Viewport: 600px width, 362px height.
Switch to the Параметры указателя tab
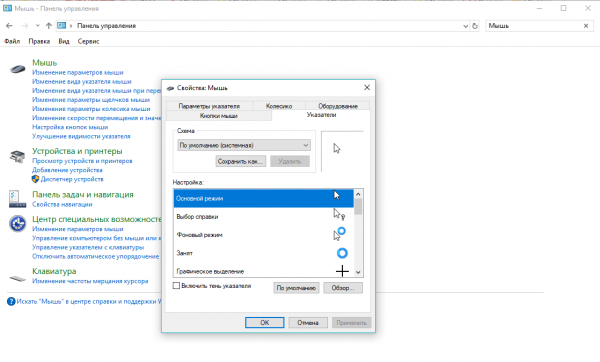pos(209,106)
